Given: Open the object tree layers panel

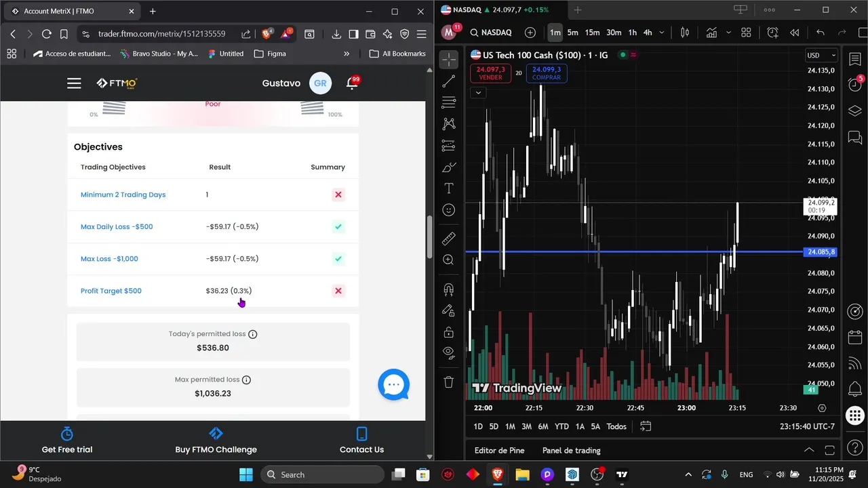Looking at the screenshot, I should pos(855,110).
